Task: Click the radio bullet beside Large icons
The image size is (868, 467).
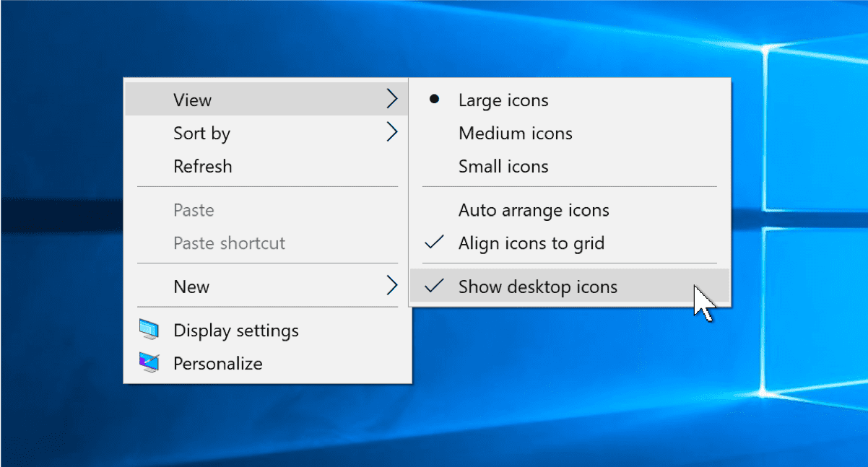Action: 434,99
